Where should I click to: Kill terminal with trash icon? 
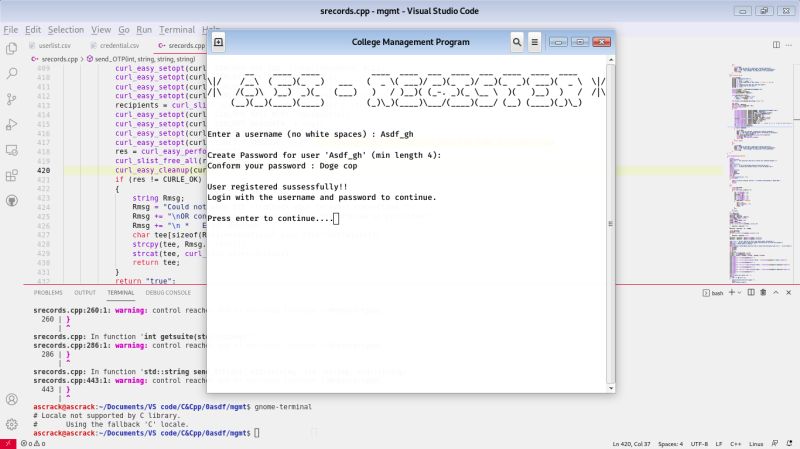pyautogui.click(x=763, y=292)
